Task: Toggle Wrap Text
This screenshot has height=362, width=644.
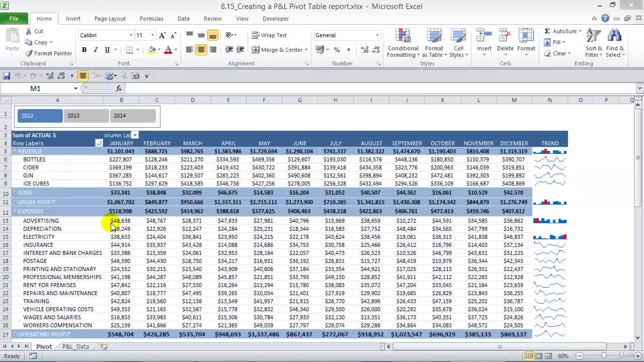Action: pyautogui.click(x=269, y=35)
